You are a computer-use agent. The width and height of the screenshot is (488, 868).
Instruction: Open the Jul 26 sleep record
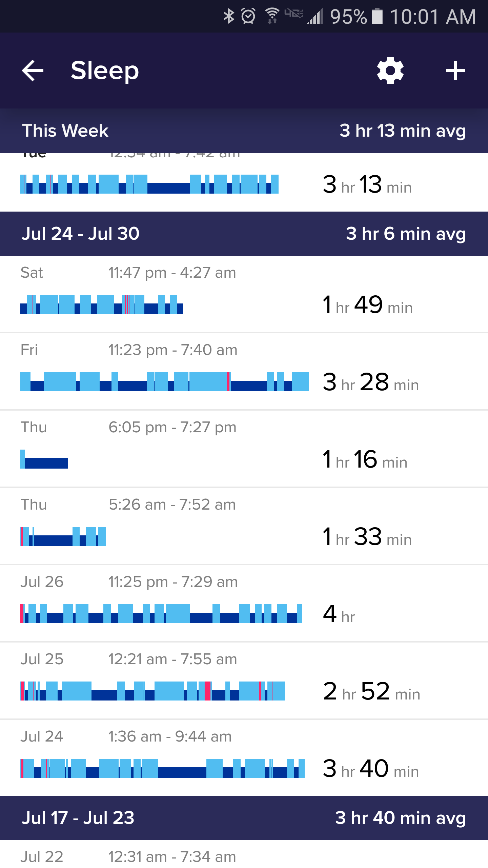[x=244, y=604]
